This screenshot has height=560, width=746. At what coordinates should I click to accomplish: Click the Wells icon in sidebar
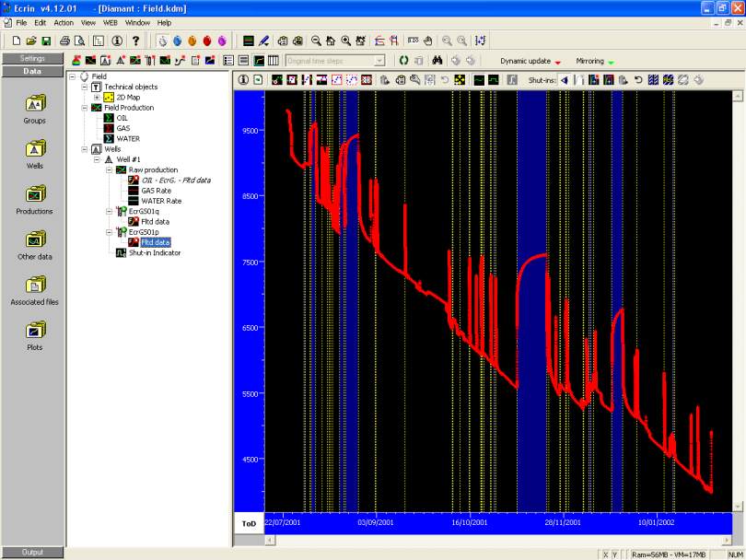click(33, 149)
